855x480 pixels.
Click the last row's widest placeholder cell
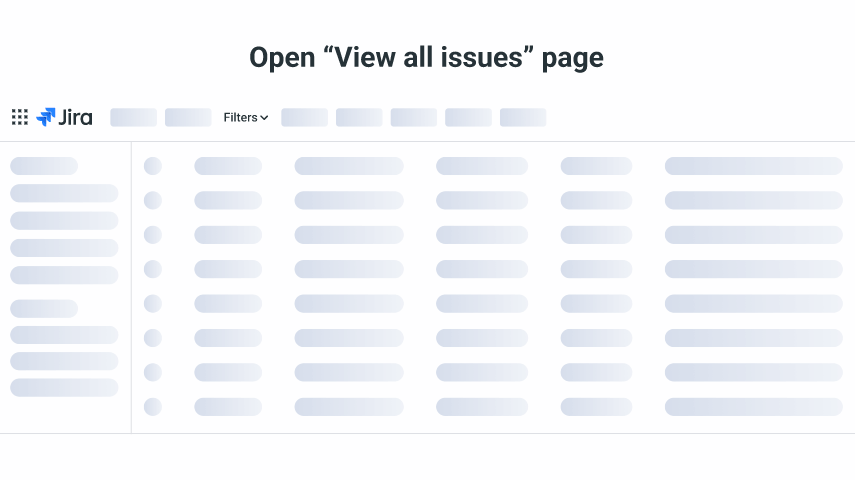[x=753, y=407]
